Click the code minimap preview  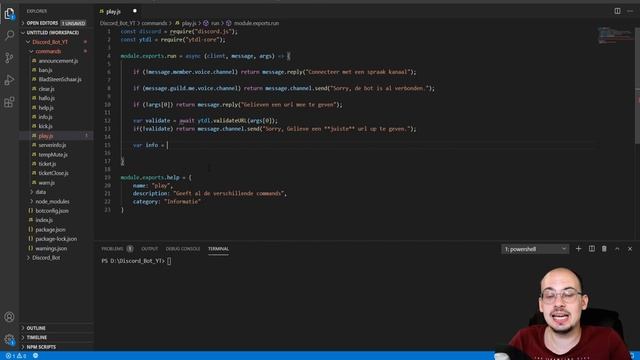616,36
